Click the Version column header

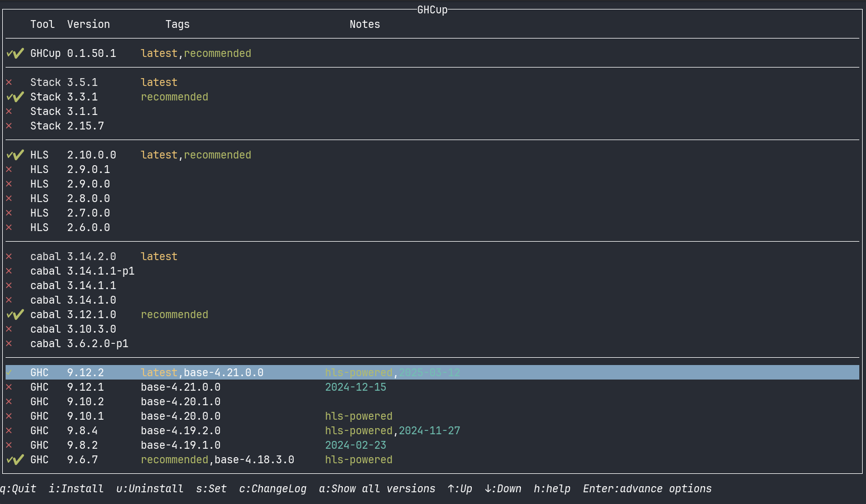89,25
